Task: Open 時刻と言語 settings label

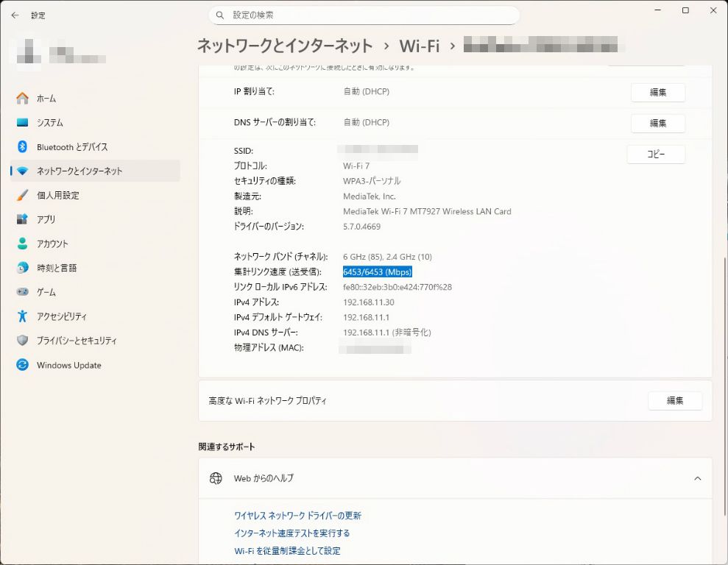Action: pyautogui.click(x=57, y=268)
